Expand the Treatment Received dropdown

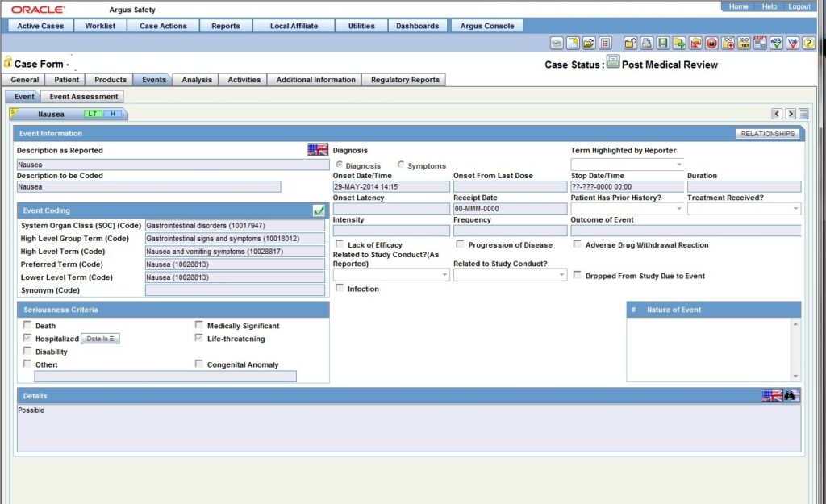(x=744, y=209)
